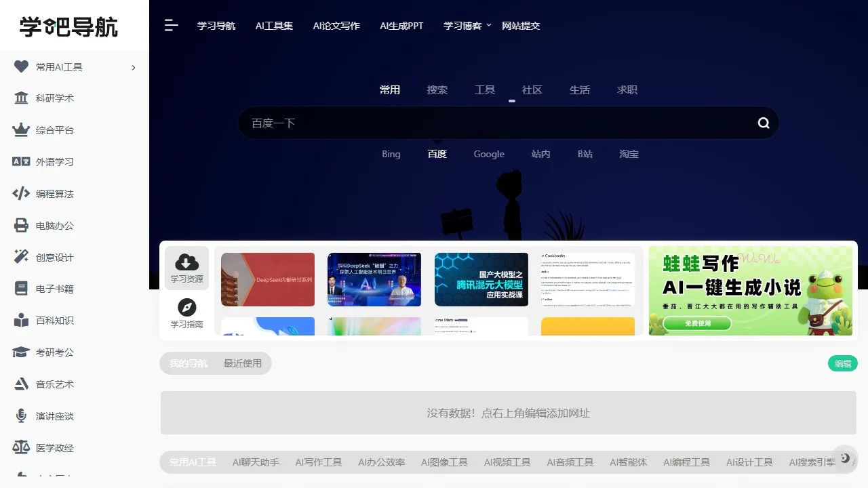Screen dimensions: 868x488
Task: Open 创意设计 magic wand icon
Action: (21, 257)
